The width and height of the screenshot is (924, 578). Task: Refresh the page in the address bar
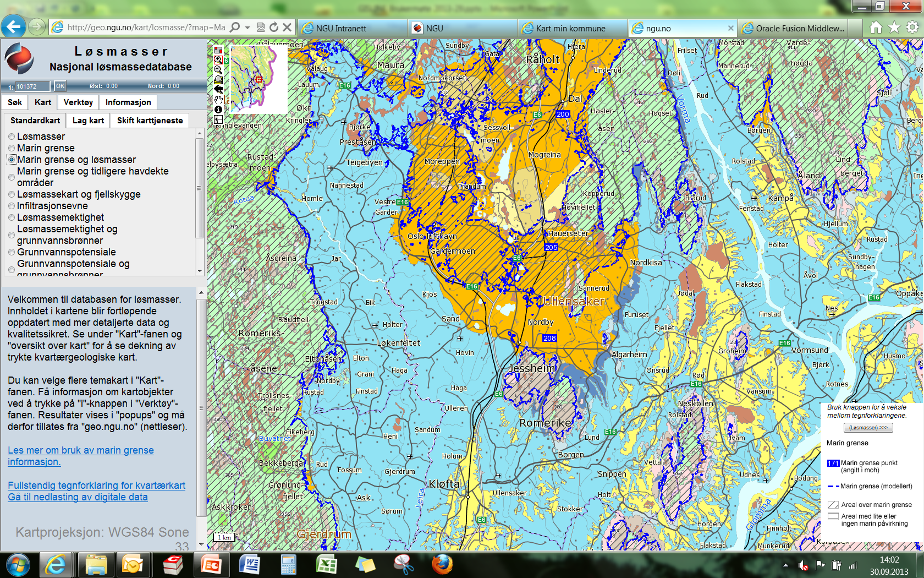[x=274, y=27]
